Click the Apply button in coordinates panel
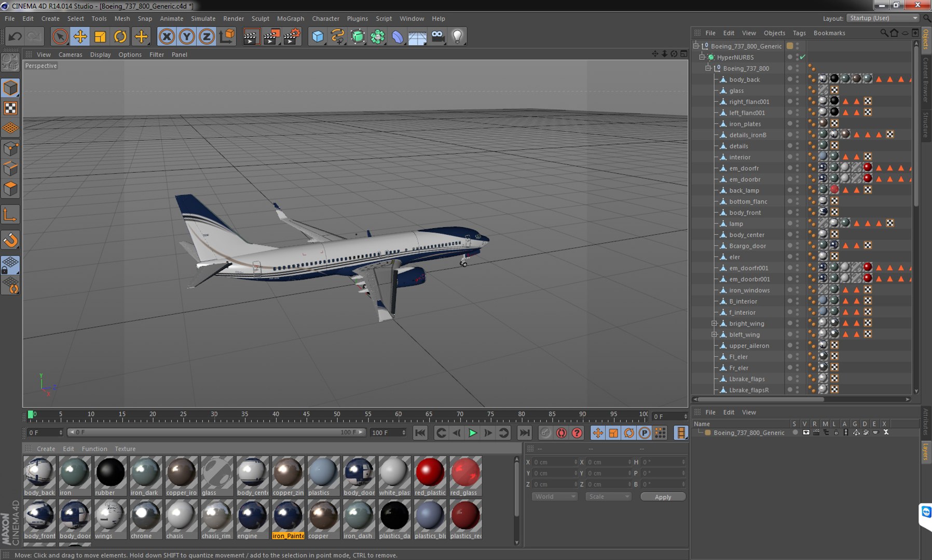 pos(663,497)
